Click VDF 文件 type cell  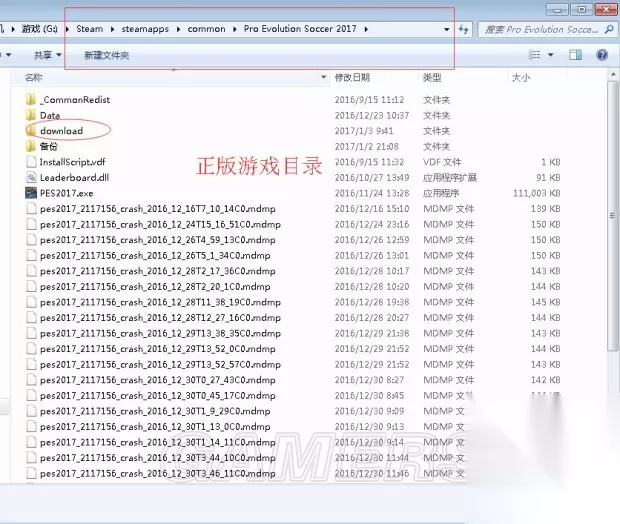[x=442, y=162]
